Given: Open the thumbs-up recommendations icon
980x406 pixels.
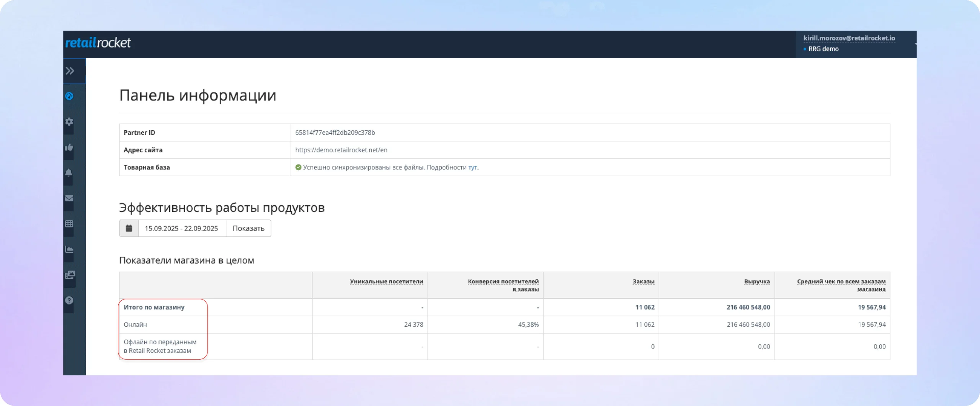Looking at the screenshot, I should coord(69,147).
